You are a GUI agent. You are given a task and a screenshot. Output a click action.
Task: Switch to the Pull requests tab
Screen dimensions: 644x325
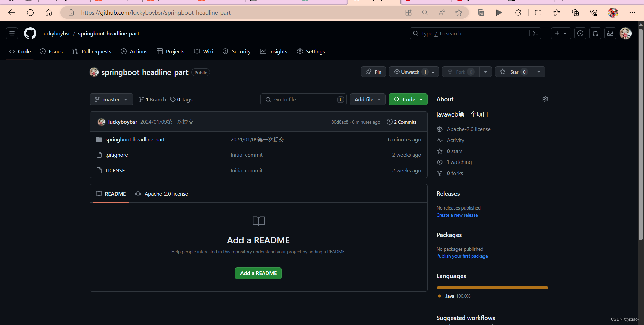[92, 51]
